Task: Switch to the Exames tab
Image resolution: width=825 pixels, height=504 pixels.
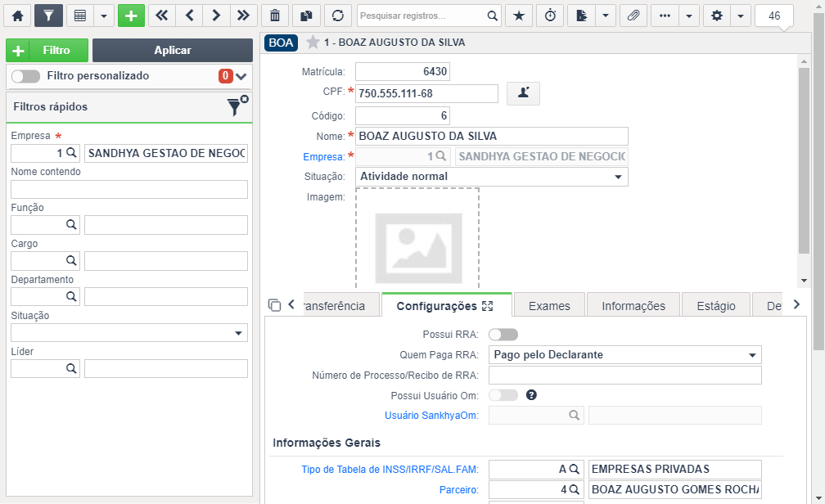Action: (549, 306)
